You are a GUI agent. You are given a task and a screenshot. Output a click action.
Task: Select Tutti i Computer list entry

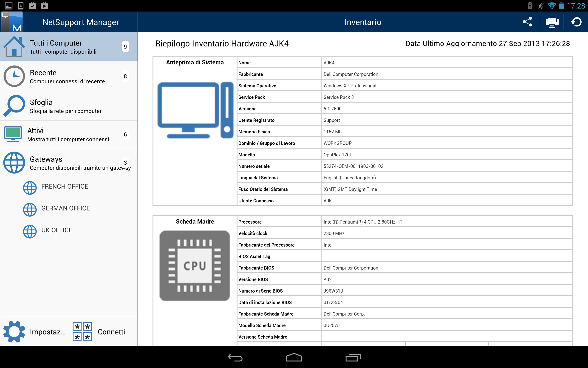(x=69, y=46)
